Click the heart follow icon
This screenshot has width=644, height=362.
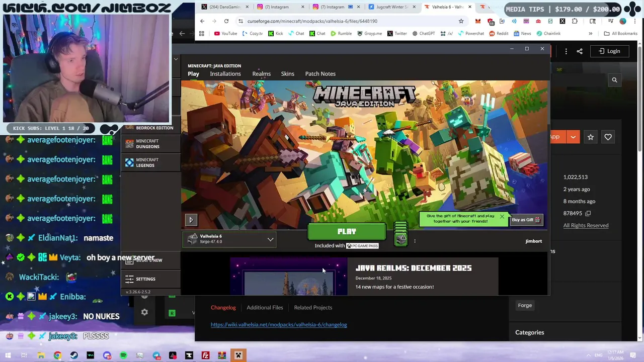click(608, 137)
